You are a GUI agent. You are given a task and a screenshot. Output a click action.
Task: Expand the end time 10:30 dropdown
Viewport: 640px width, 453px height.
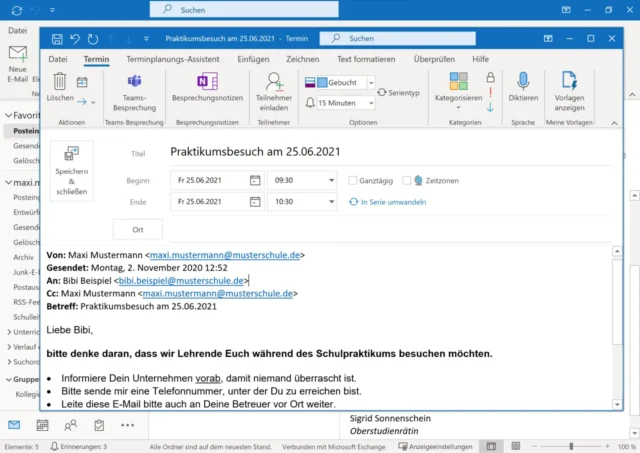(x=329, y=202)
